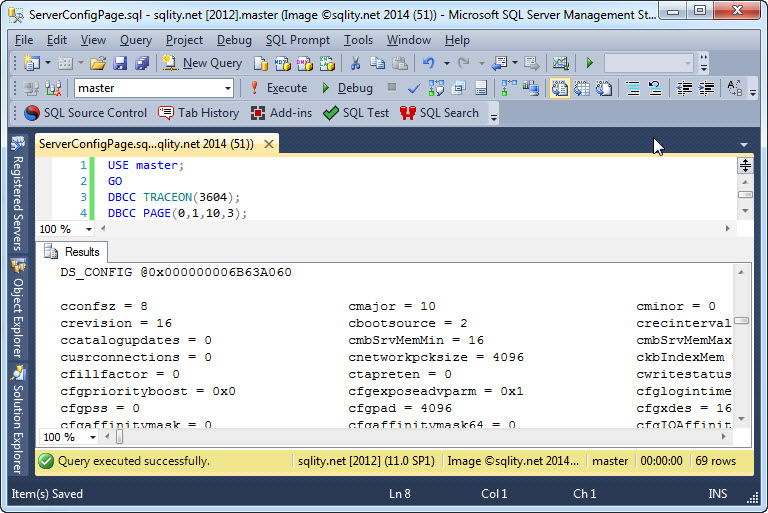Click in DBCC PAGE(0,1,10,3) code line
The image size is (768, 513).
coord(177,213)
